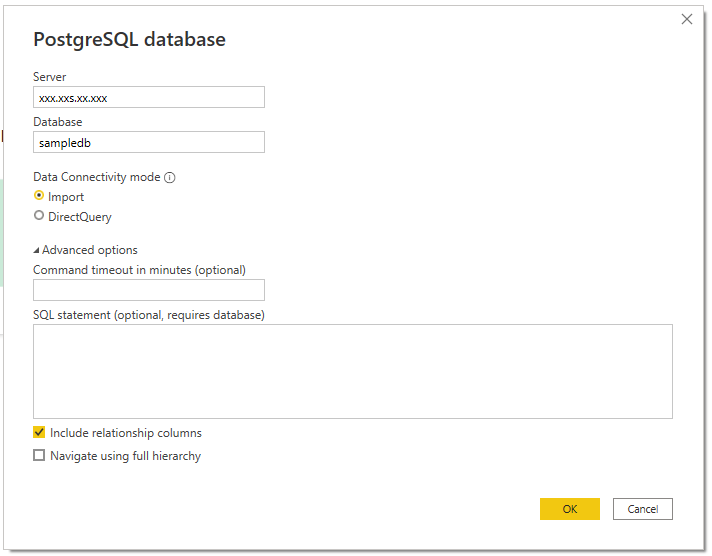Confirm with the OK button
The height and width of the screenshot is (556, 712).
[569, 509]
